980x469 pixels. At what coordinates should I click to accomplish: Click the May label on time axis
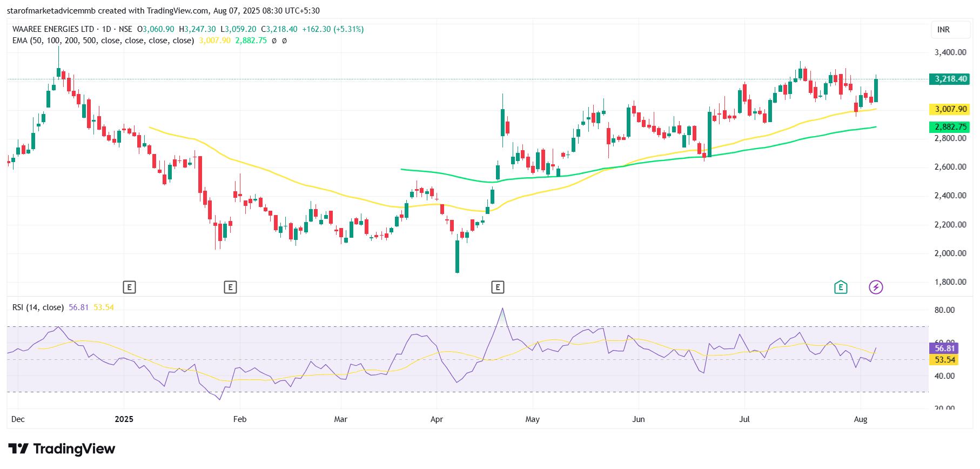point(533,419)
